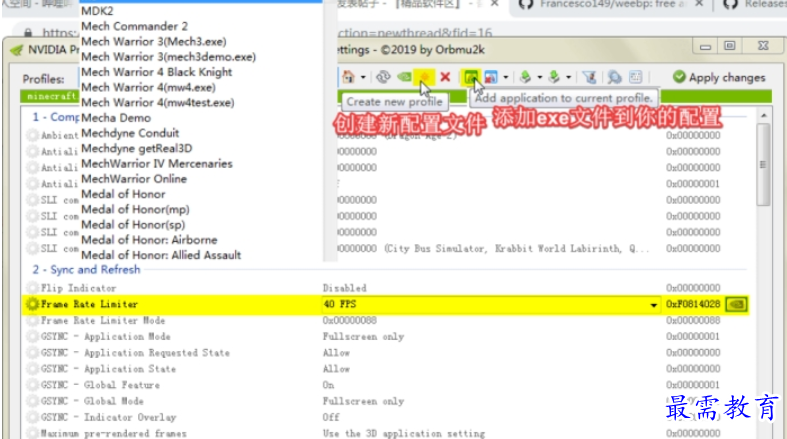Screen dimensions: 787x439
Task: Click Off value of GSYNC Indicator Overlay
Action: click(x=331, y=417)
